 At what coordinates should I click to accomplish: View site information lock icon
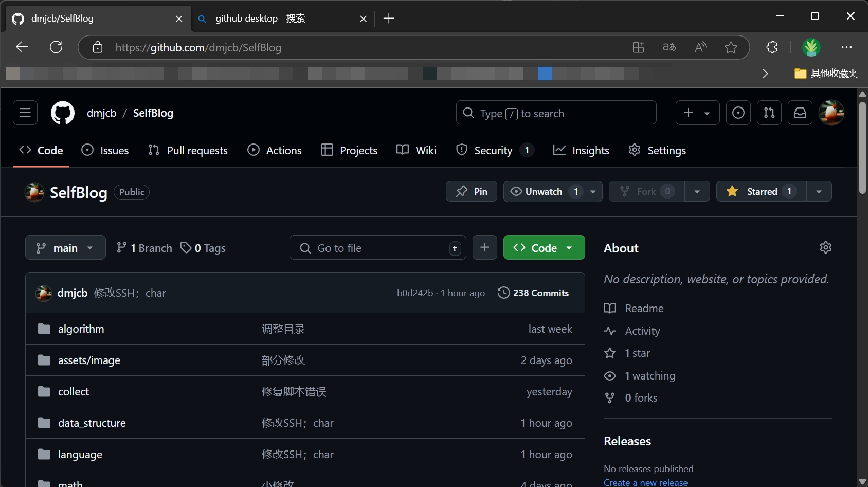(x=97, y=47)
